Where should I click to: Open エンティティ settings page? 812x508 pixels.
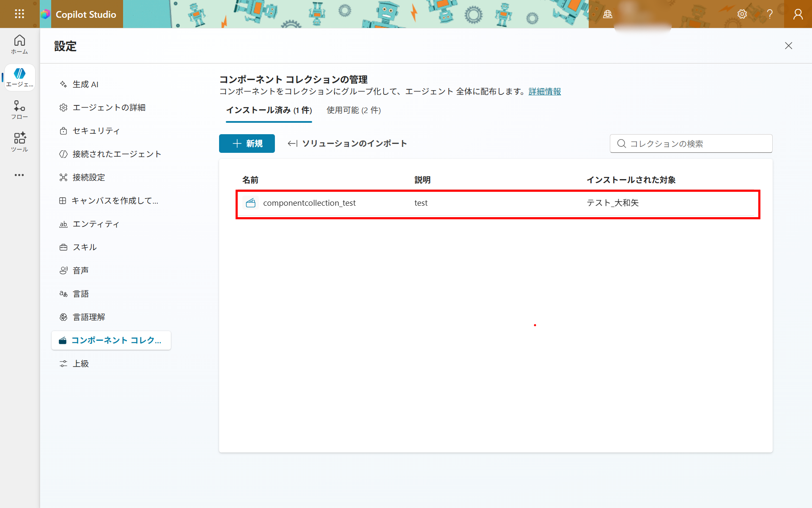111,224
